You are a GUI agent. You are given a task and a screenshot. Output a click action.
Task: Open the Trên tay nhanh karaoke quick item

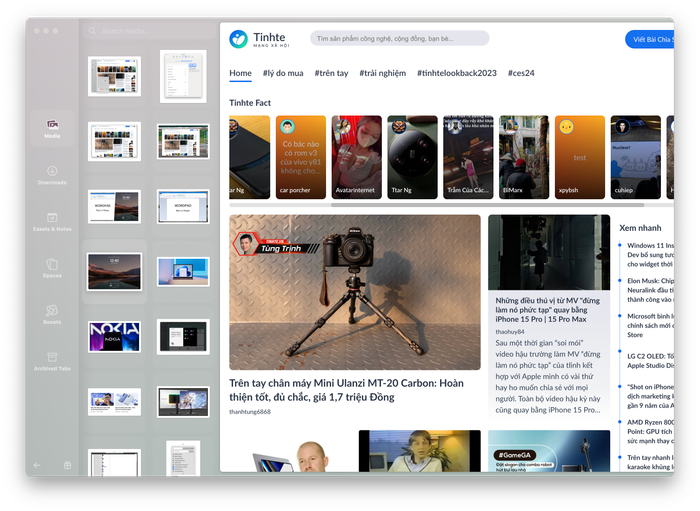650,462
